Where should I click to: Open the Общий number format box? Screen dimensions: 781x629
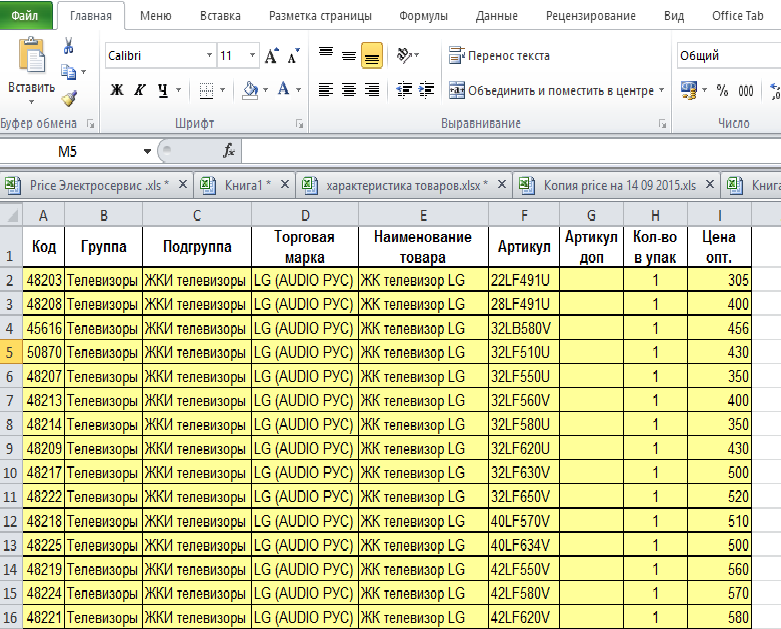click(x=729, y=56)
